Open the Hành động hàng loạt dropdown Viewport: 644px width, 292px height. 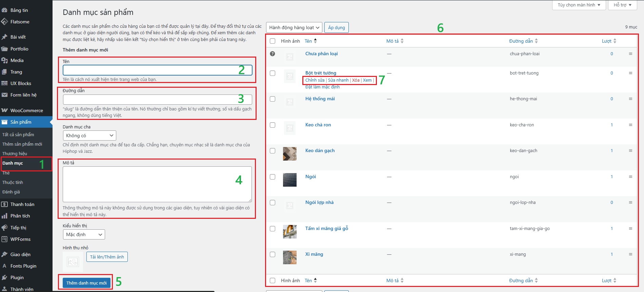pyautogui.click(x=294, y=27)
